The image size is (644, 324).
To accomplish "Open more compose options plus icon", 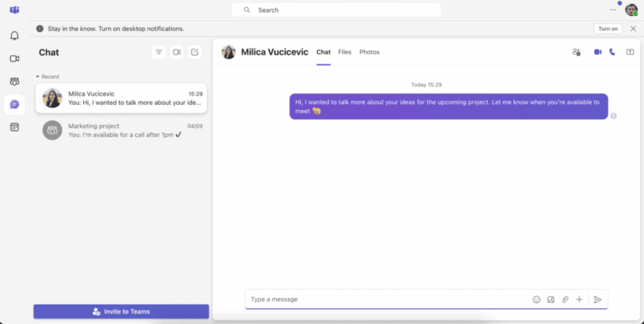I will click(x=579, y=300).
